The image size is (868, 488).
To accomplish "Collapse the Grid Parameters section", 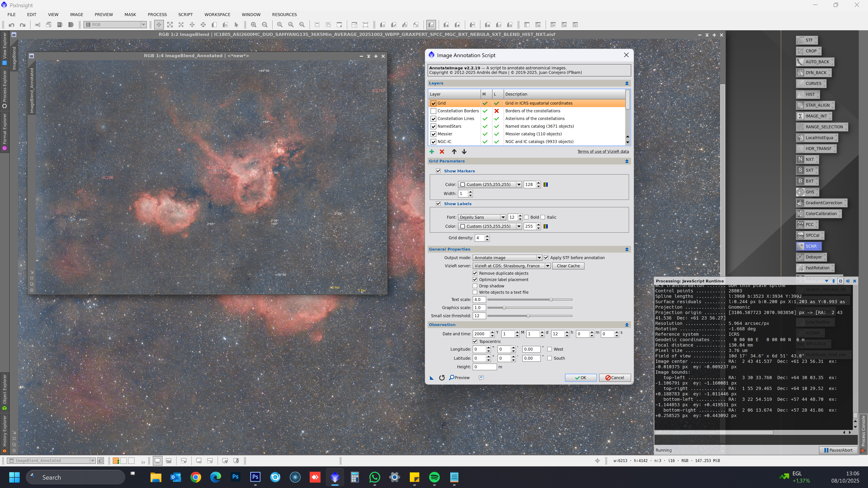I will coord(627,161).
